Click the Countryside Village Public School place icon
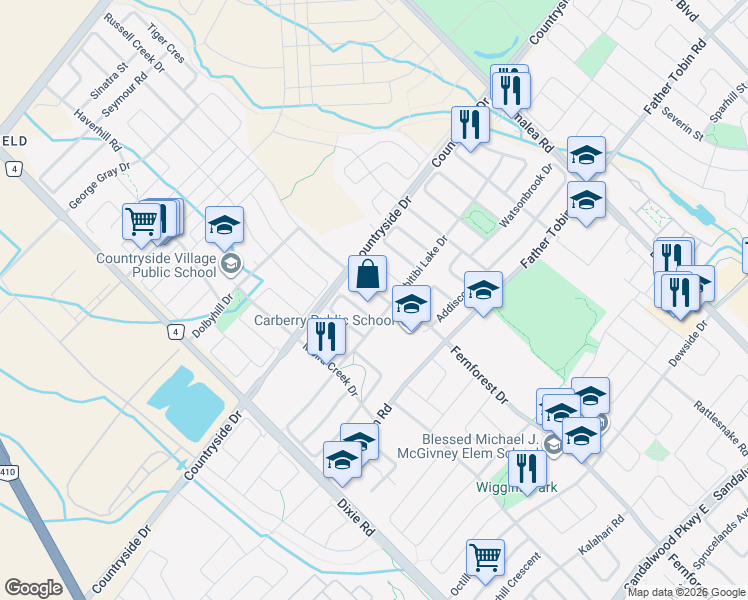This screenshot has width=748, height=600. click(231, 263)
